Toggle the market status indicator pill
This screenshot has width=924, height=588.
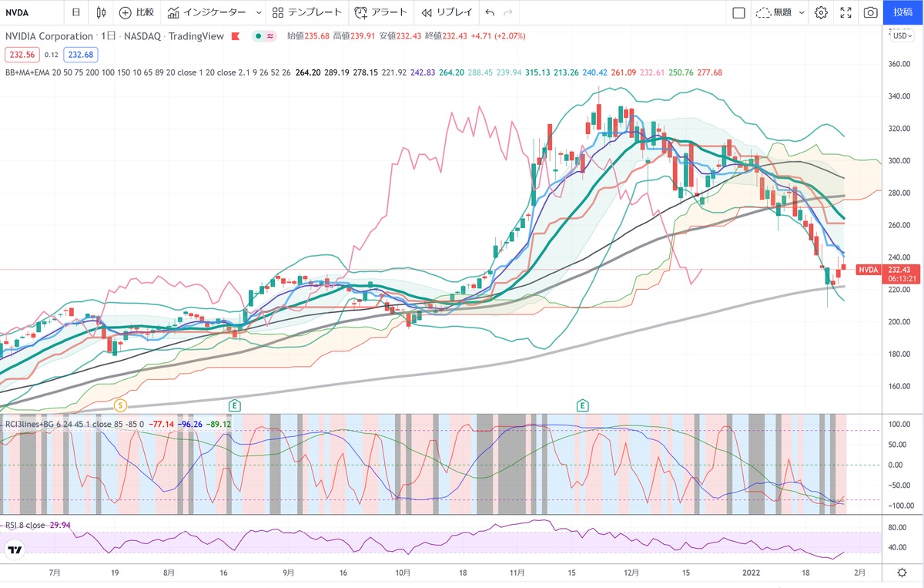tap(266, 36)
